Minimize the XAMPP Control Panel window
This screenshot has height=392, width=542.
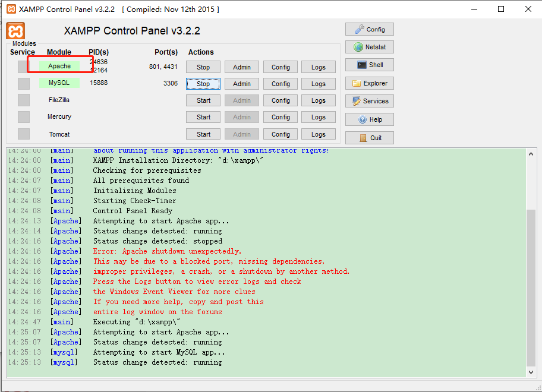(474, 9)
